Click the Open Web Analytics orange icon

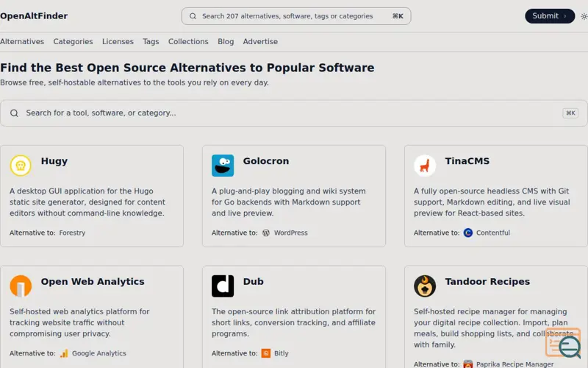21,286
